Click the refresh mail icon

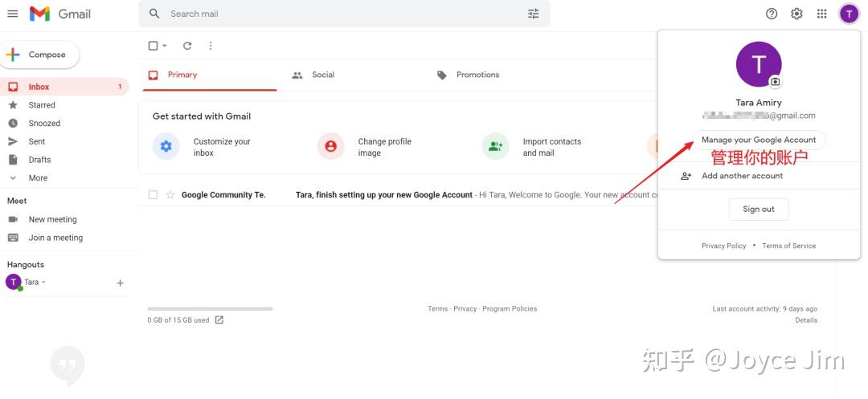[187, 46]
